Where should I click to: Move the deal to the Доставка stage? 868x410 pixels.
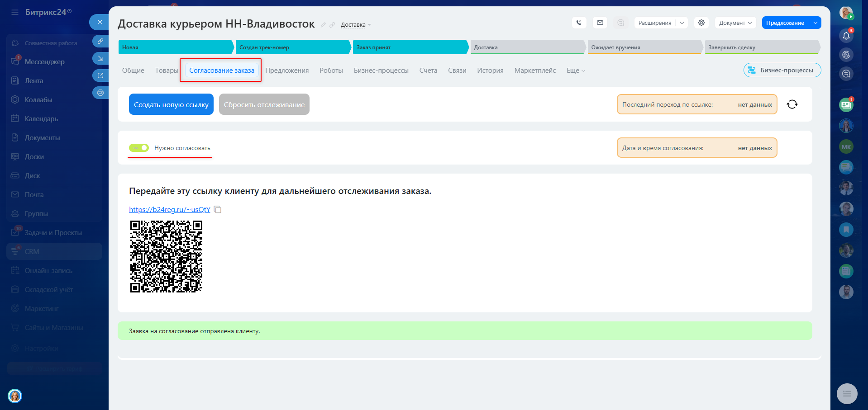528,47
